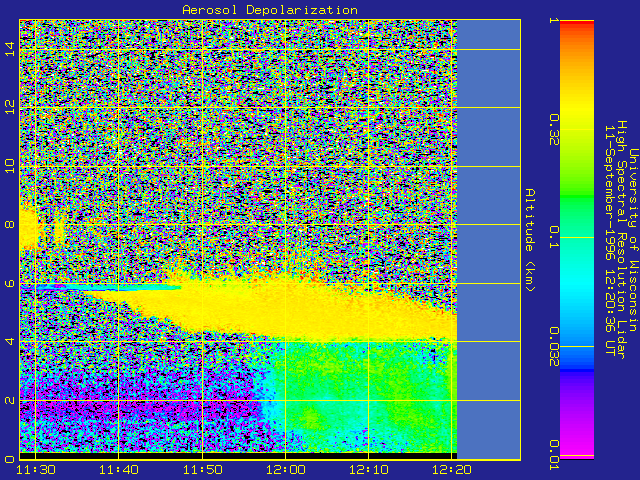Screen dimensions: 640x480
Task: Click the colorbar value label 0.032
Action: point(554,347)
